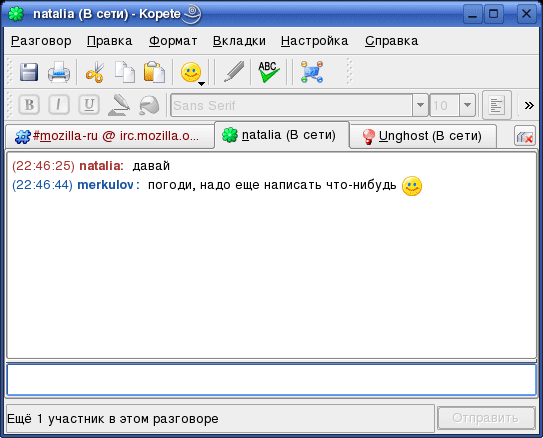
Task: Open the Настройка menu
Action: click(x=314, y=41)
